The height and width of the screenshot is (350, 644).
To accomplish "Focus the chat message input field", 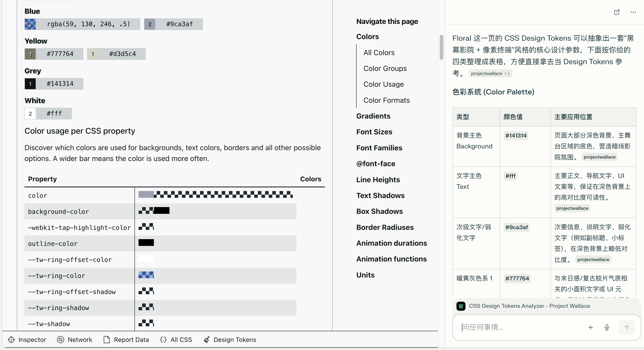I will click(520, 327).
